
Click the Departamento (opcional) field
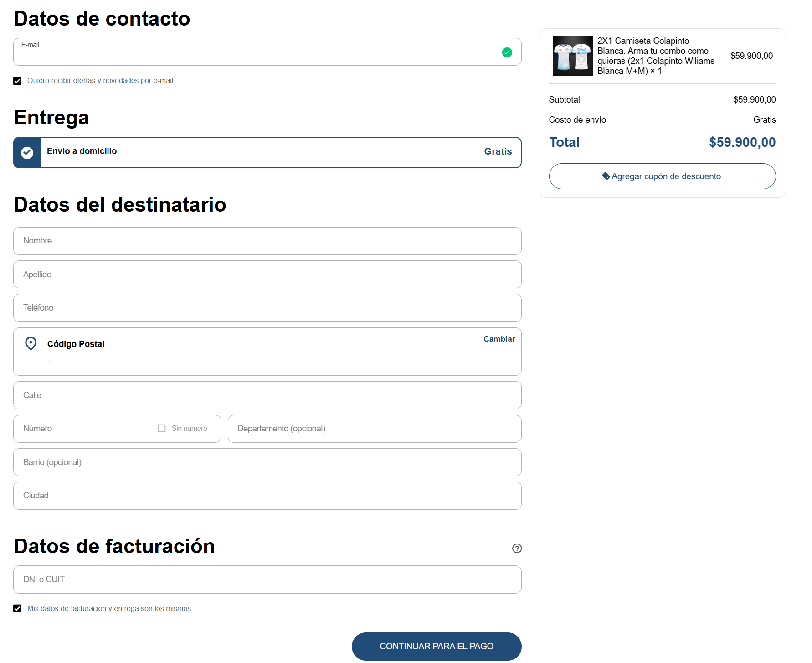(x=374, y=429)
